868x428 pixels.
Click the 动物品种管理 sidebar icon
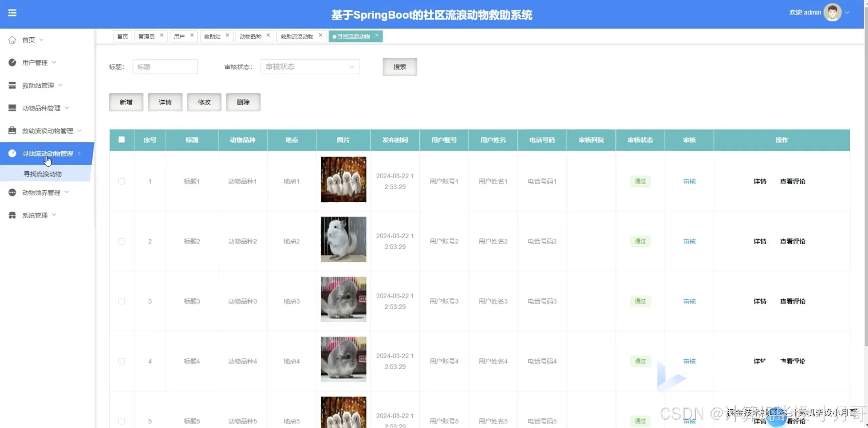point(12,108)
